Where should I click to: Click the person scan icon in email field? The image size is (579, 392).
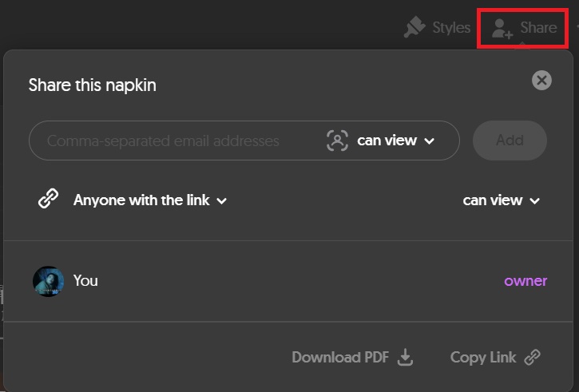tap(338, 141)
